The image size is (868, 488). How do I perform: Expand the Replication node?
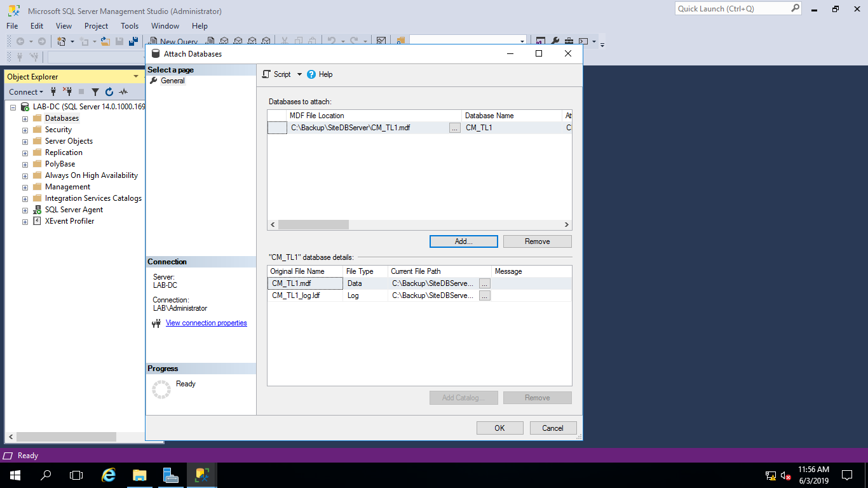click(25, 153)
